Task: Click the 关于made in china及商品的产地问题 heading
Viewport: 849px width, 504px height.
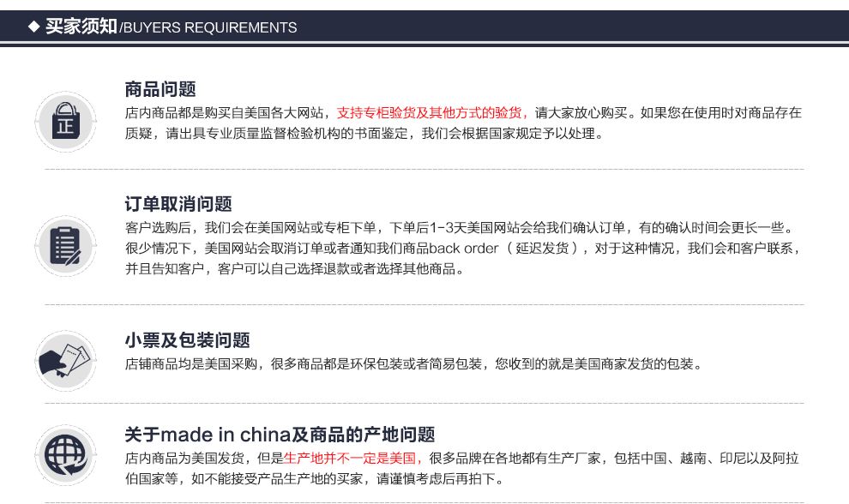Action: point(280,435)
